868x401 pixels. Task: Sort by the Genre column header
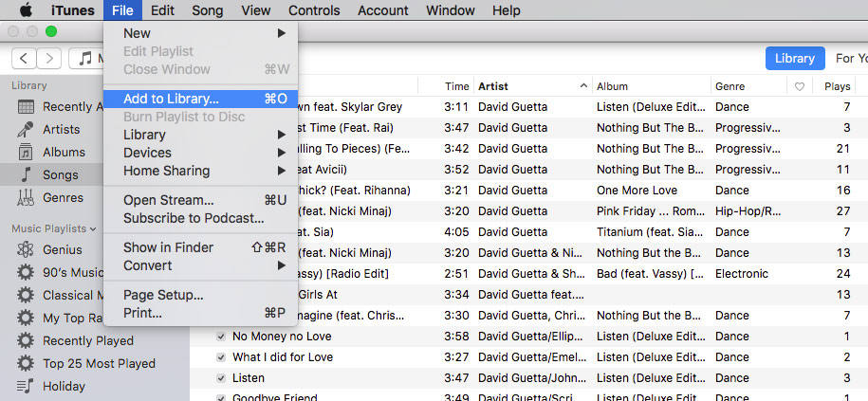coord(748,86)
